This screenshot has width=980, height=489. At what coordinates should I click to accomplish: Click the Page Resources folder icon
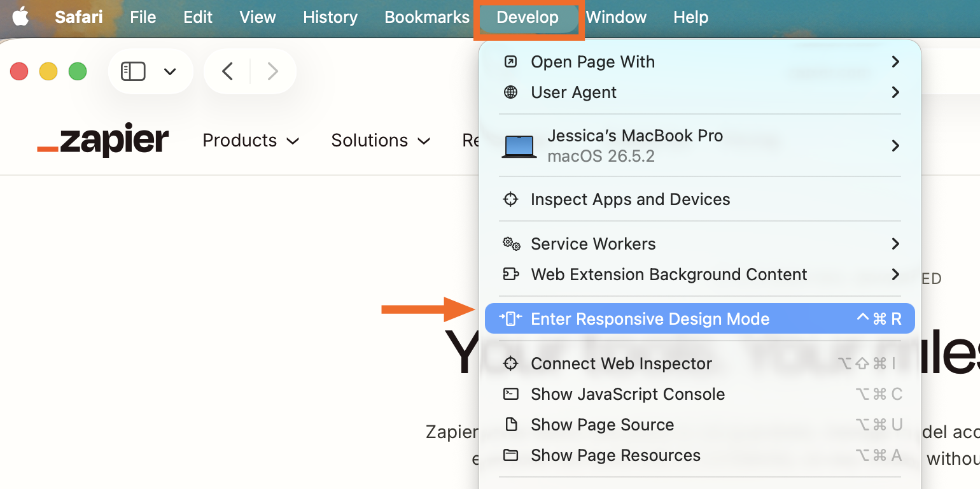(x=510, y=455)
